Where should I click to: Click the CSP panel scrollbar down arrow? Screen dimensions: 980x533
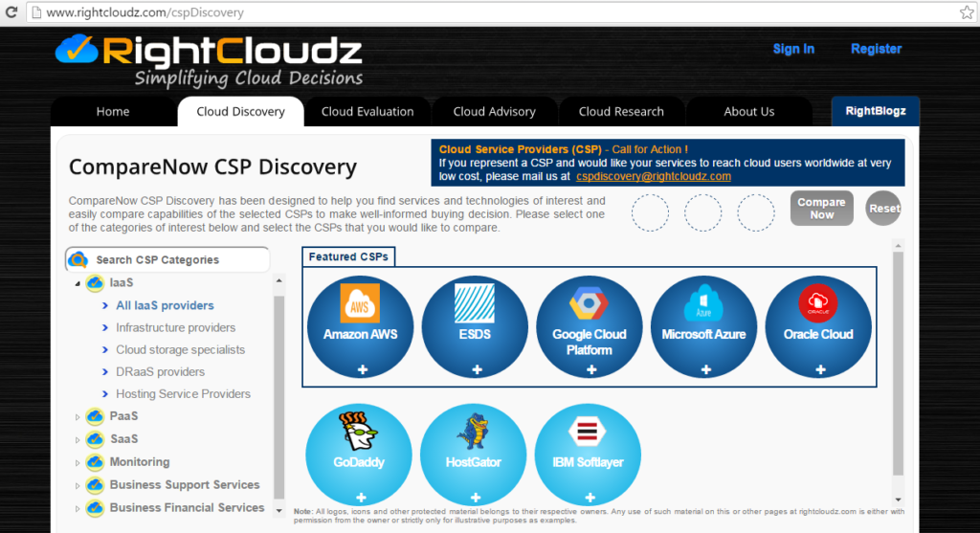coord(898,500)
